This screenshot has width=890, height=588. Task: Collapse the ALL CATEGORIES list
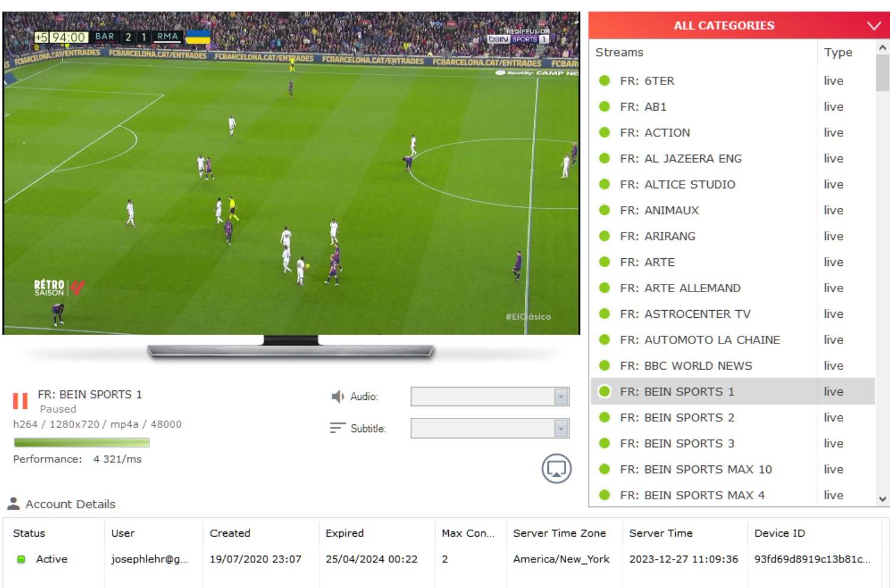[873, 26]
